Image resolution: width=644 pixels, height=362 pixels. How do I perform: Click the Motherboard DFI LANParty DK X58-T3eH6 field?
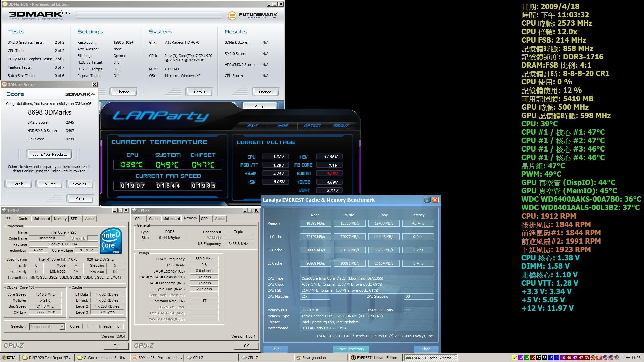[x=367, y=328]
